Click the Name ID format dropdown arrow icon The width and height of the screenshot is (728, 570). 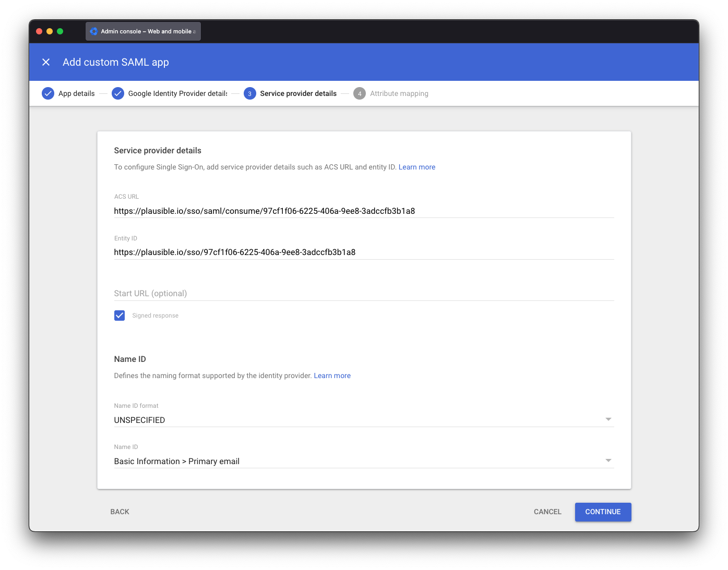click(608, 419)
